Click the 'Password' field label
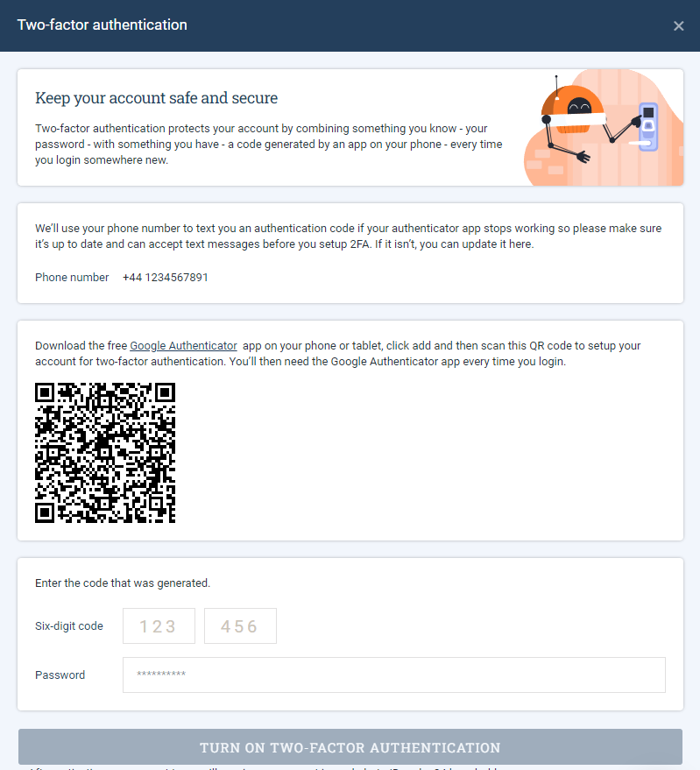 pyautogui.click(x=60, y=675)
